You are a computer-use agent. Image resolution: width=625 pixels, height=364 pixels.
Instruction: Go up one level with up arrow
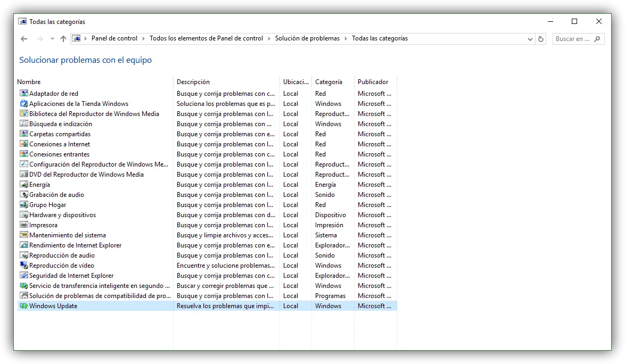pos(63,39)
